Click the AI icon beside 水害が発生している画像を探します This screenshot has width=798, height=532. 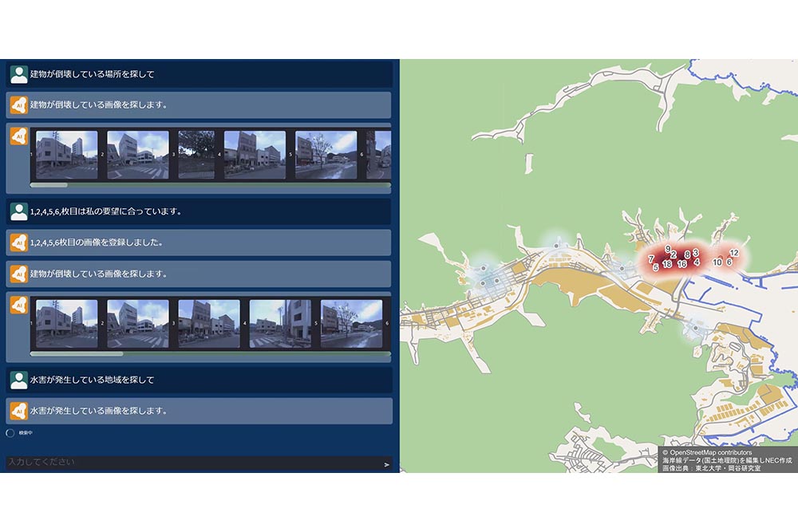(x=19, y=411)
